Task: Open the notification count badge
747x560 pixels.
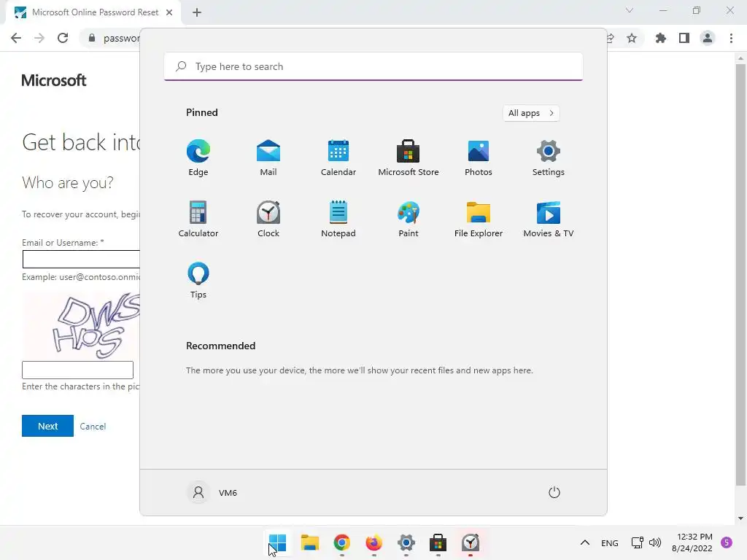Action: click(727, 542)
